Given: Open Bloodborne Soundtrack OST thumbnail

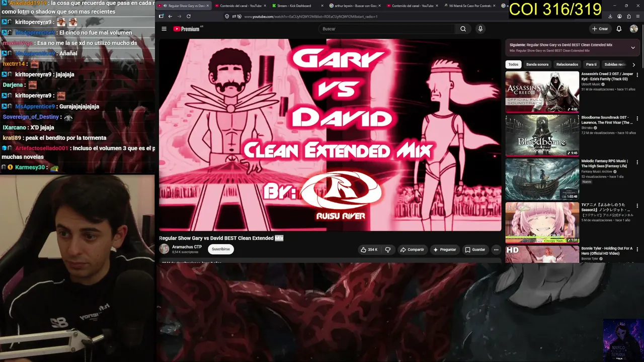Looking at the screenshot, I should (x=542, y=135).
